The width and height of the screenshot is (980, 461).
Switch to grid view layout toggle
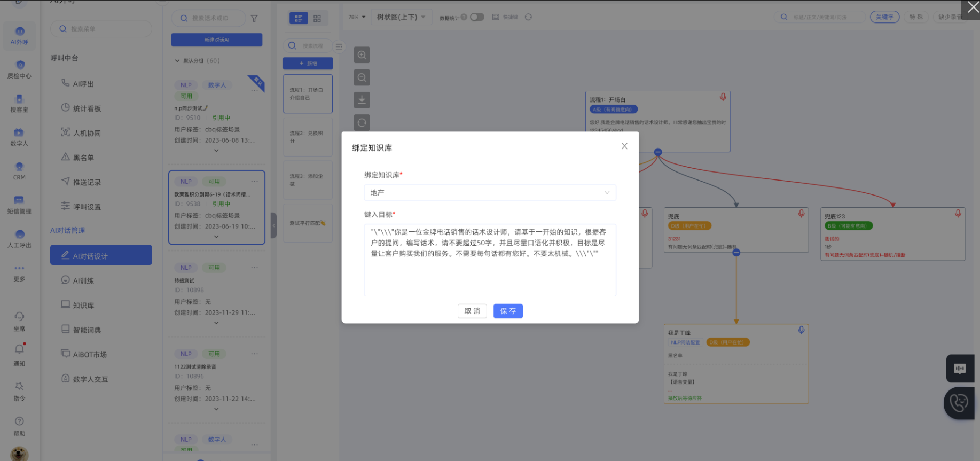(317, 18)
